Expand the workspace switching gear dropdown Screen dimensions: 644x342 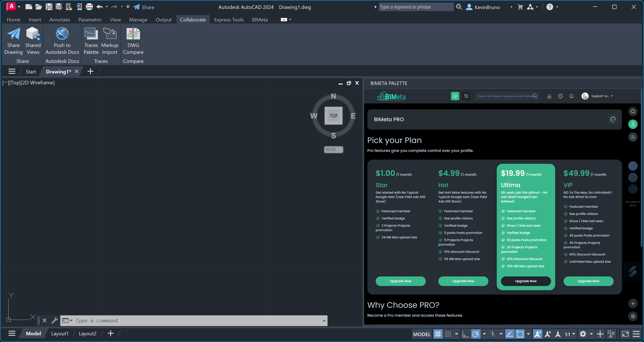coord(591,334)
